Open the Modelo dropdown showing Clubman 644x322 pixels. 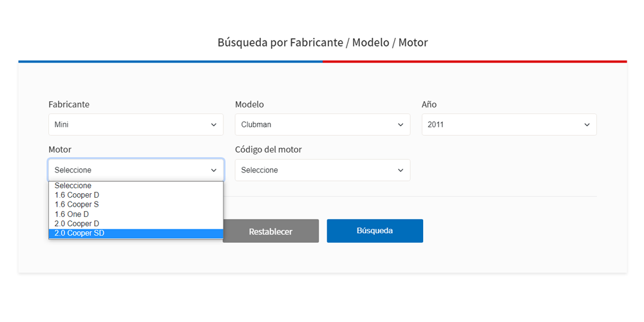[323, 124]
